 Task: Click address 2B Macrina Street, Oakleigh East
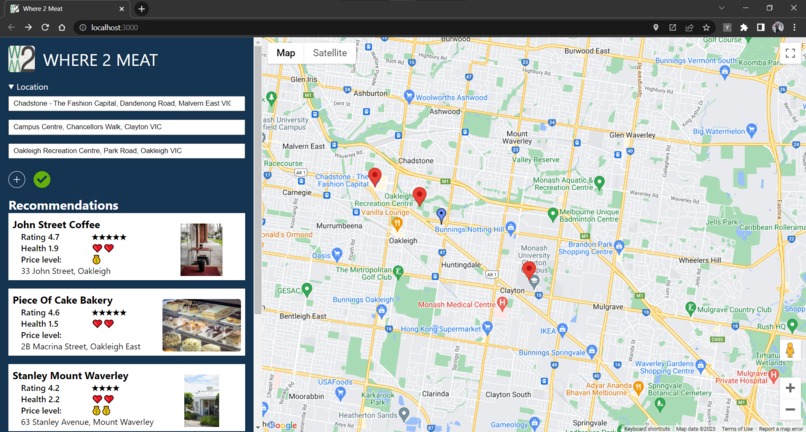click(x=81, y=347)
